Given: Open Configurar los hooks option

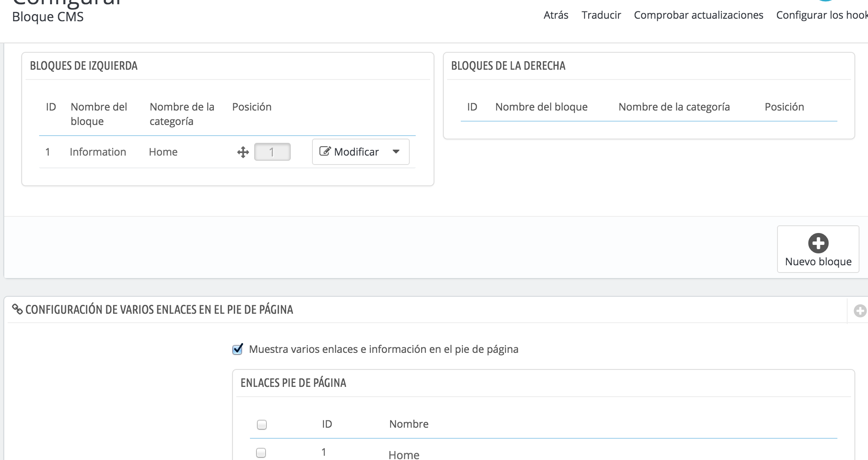Looking at the screenshot, I should [821, 15].
